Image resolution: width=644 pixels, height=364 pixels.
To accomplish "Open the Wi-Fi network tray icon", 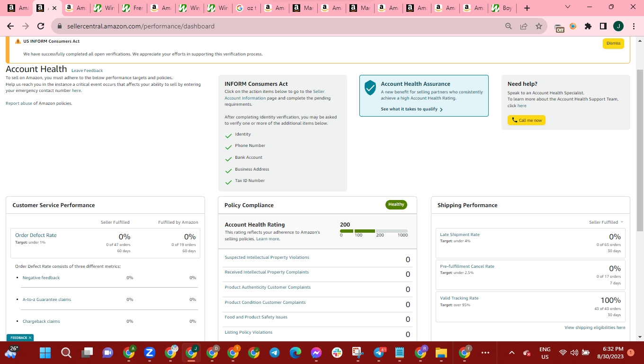I will (563, 353).
